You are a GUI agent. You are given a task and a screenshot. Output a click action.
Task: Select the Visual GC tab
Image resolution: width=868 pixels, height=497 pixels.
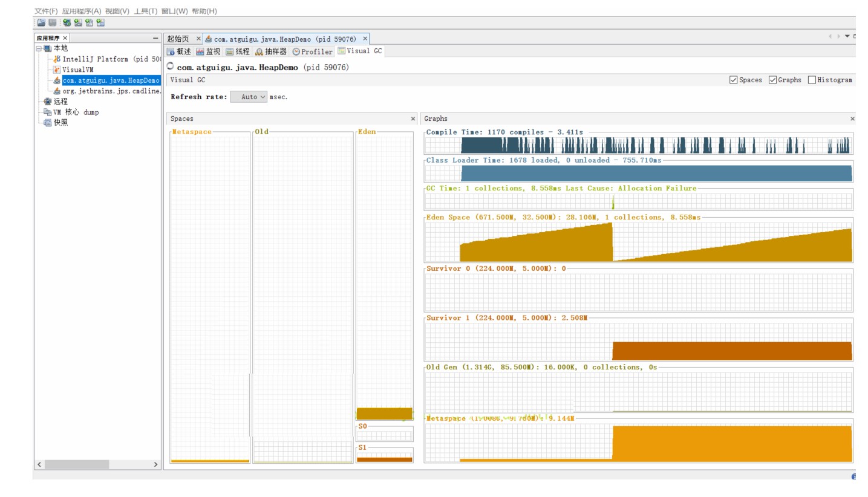[x=360, y=51]
